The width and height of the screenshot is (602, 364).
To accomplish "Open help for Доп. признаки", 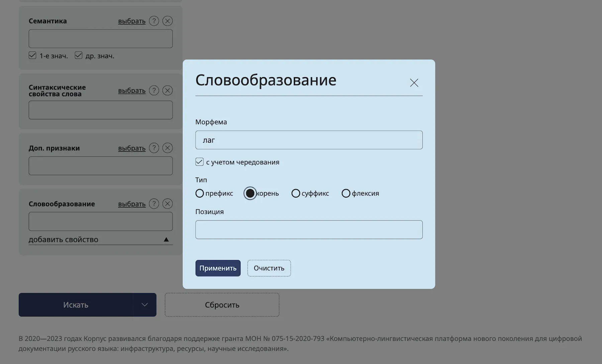I will 154,148.
